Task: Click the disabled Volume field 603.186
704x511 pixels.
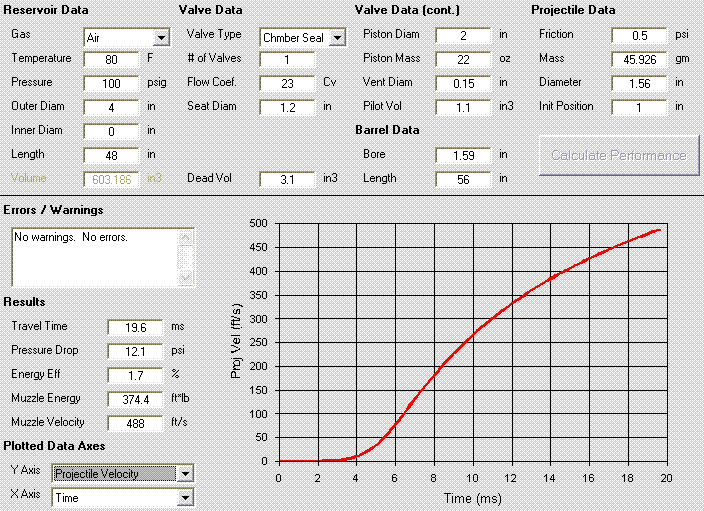Action: pyautogui.click(x=111, y=179)
